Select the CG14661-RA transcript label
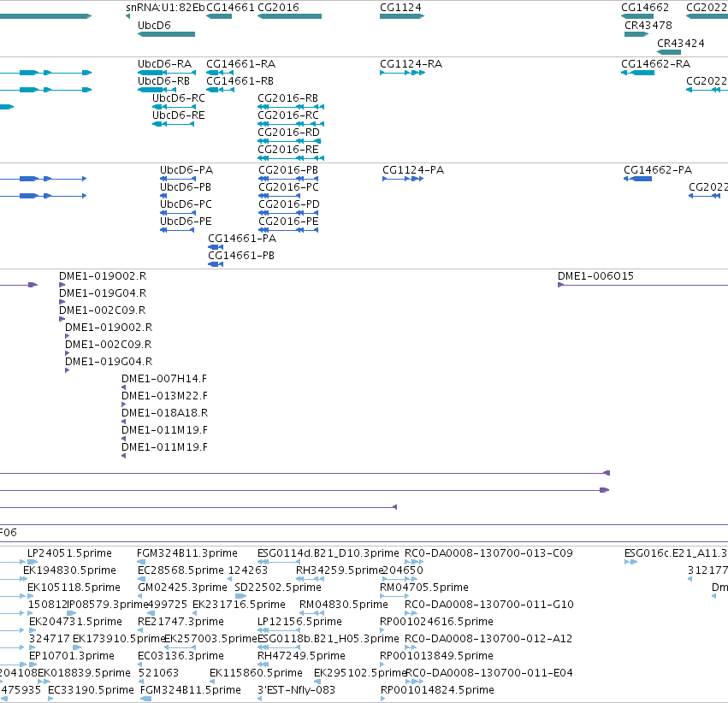The height and width of the screenshot is (703, 728). [x=241, y=64]
